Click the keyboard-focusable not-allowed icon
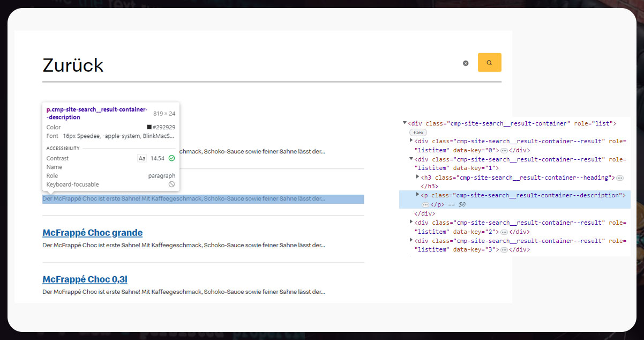Screen dimensions: 644x340 171,184
